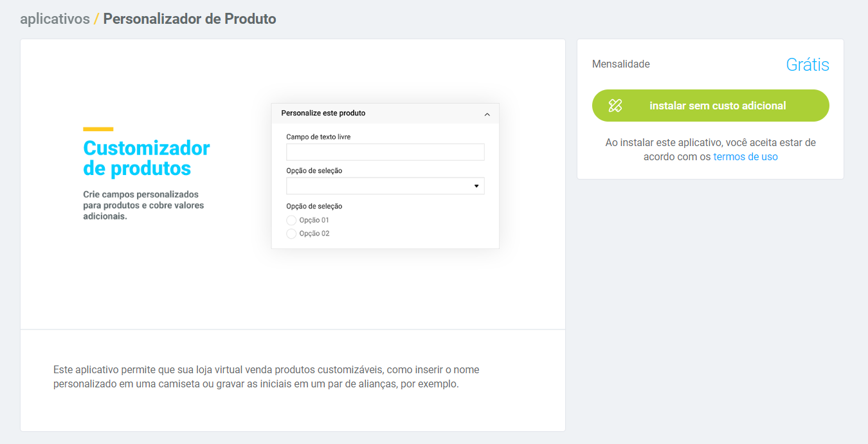Click the 'Customizador de produtos' heading
The image size is (868, 444).
point(147,158)
